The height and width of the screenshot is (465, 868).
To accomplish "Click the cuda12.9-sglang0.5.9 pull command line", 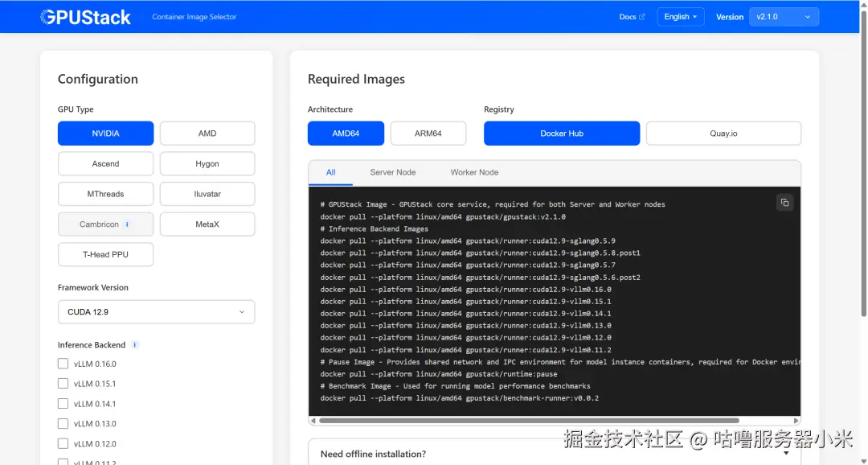I will [x=468, y=241].
